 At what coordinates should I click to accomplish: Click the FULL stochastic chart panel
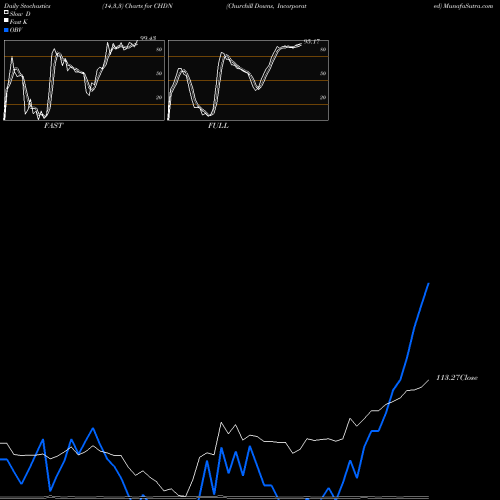pos(248,80)
